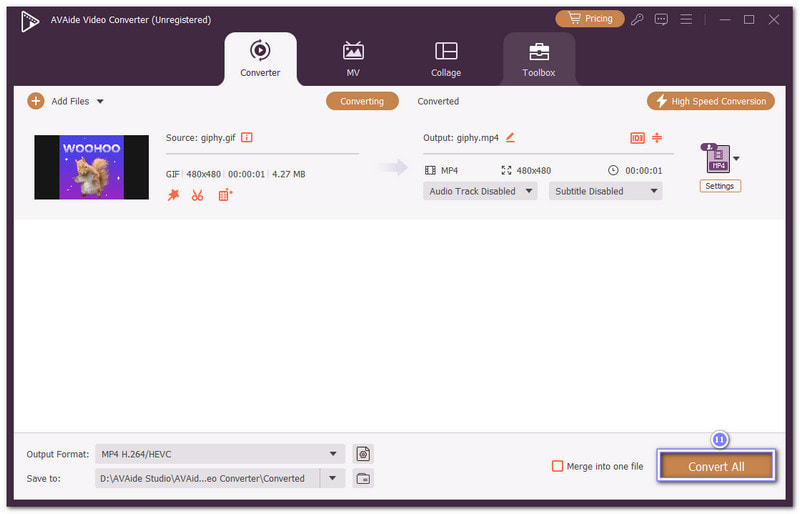
Task: Open output format custom settings gear icon
Action: pos(363,454)
